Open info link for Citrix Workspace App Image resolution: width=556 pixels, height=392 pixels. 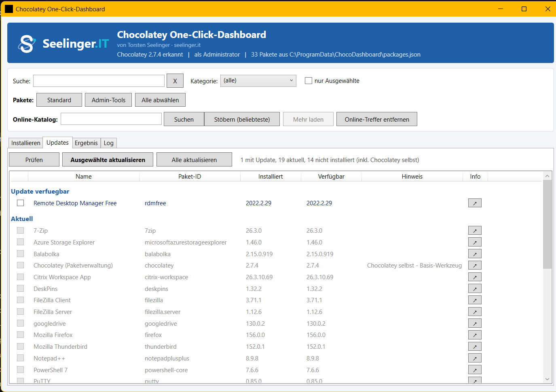pyautogui.click(x=475, y=277)
